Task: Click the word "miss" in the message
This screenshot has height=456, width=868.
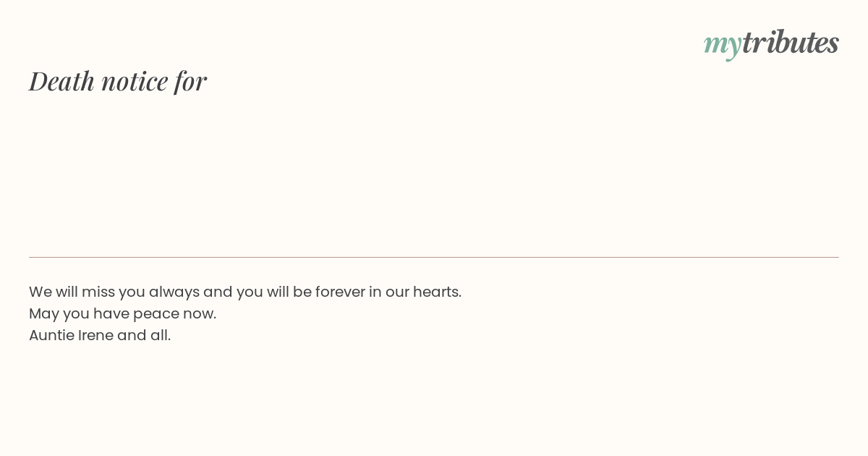Action: [x=98, y=292]
